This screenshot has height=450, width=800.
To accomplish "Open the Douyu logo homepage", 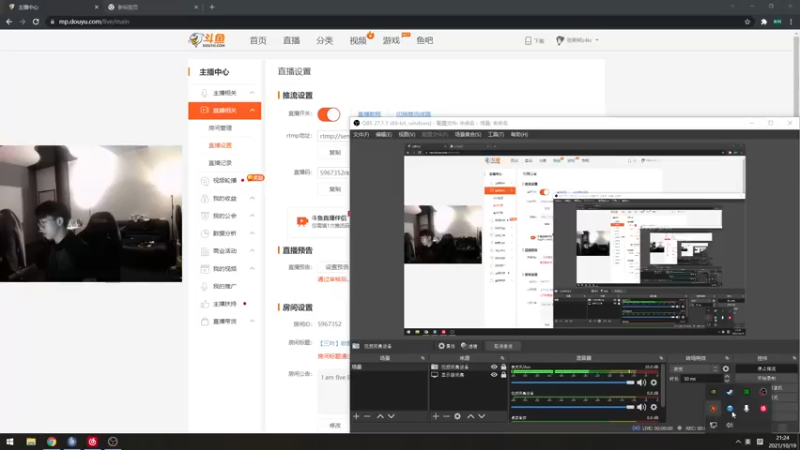I will click(207, 40).
